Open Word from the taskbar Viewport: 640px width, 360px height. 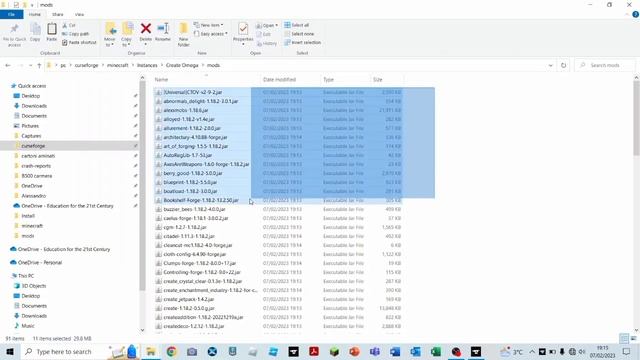pos(395,351)
